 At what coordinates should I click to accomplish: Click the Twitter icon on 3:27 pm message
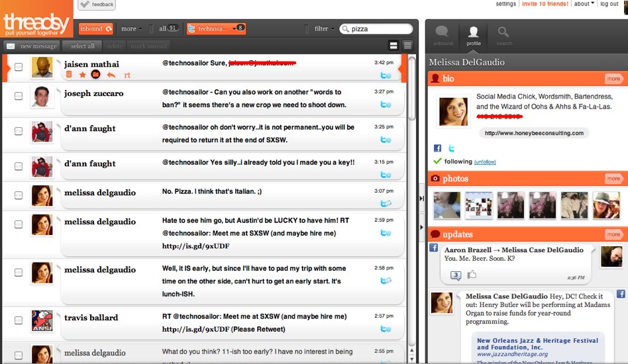[x=386, y=105]
